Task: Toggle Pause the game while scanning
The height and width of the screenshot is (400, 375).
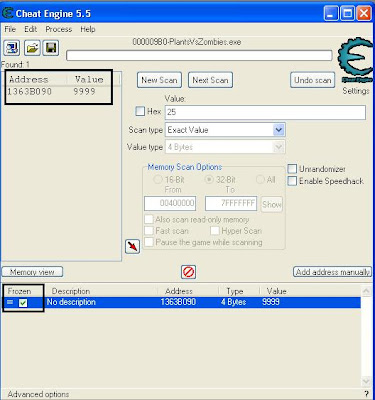Action: pyautogui.click(x=149, y=242)
